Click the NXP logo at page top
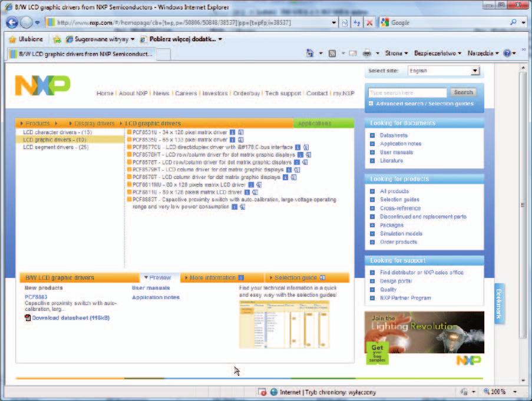 coord(43,85)
